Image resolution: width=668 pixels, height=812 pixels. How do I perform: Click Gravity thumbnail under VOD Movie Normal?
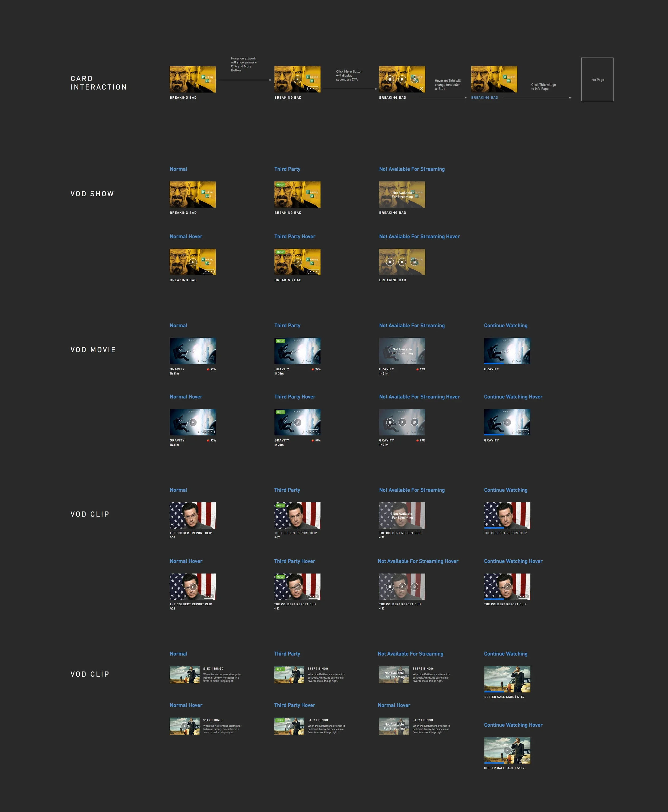[x=192, y=351]
